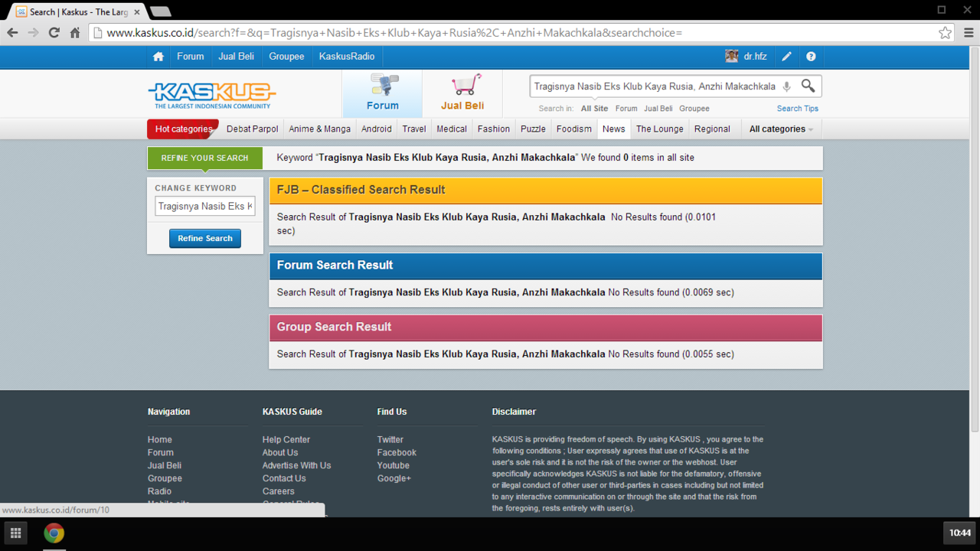Screen dimensions: 980x551
Task: Open the Careers footer link
Action: click(279, 491)
